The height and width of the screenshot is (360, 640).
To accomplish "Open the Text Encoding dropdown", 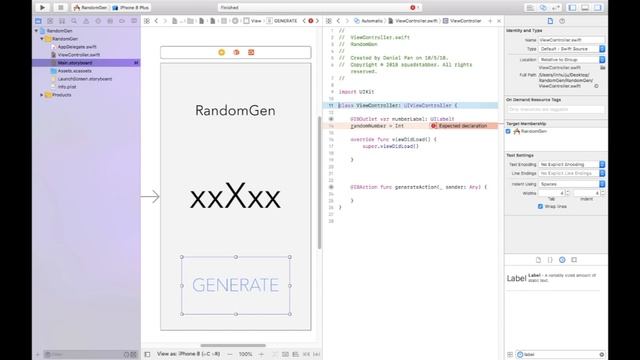I will (x=572, y=164).
